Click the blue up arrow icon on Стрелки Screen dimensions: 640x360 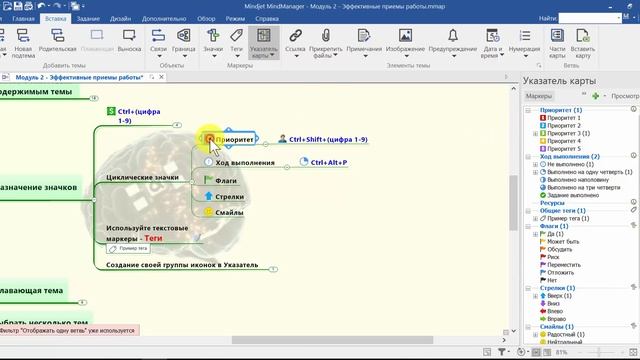209,196
